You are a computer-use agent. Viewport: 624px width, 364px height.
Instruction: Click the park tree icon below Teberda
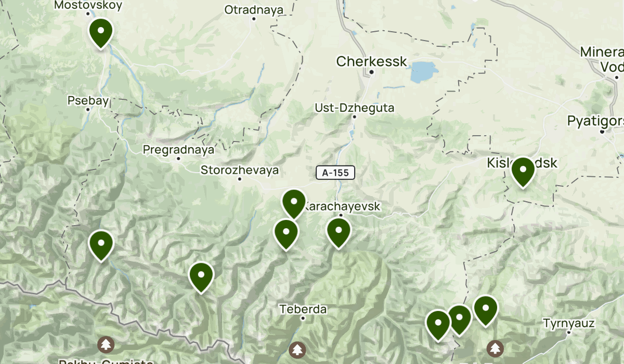tap(297, 348)
